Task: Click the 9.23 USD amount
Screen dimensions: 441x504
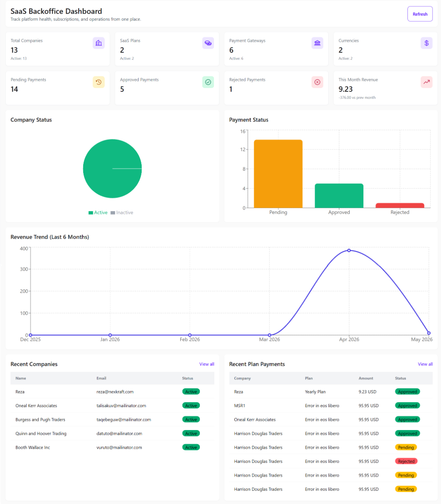Action: click(x=368, y=392)
